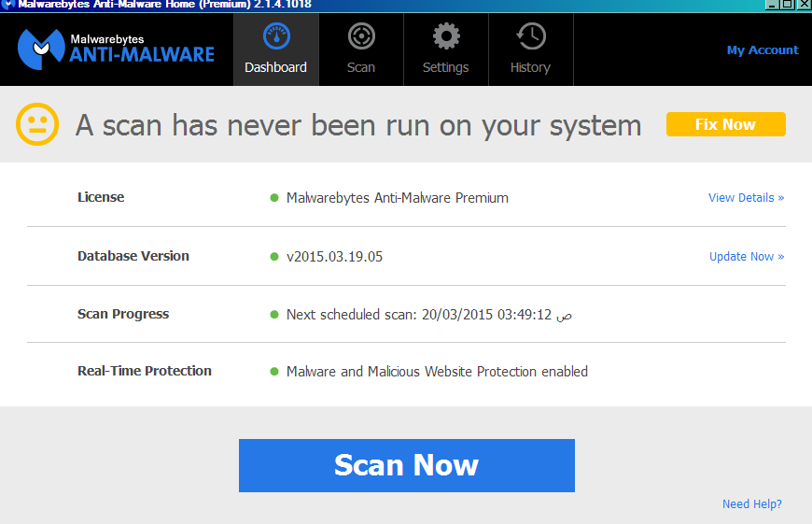Click the green dot for Scan Progress
812x524 pixels.
click(x=274, y=315)
